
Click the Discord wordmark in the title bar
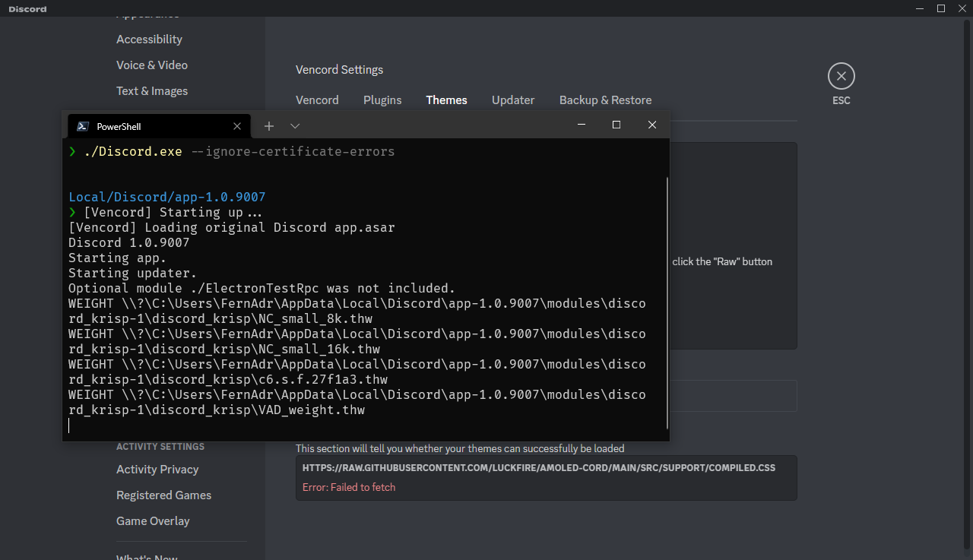[x=27, y=9]
